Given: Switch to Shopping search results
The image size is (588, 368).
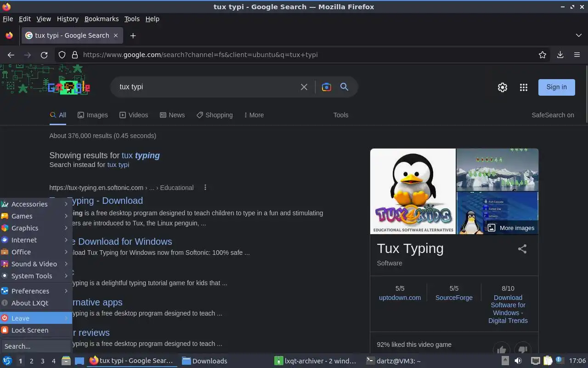Looking at the screenshot, I should click(215, 115).
